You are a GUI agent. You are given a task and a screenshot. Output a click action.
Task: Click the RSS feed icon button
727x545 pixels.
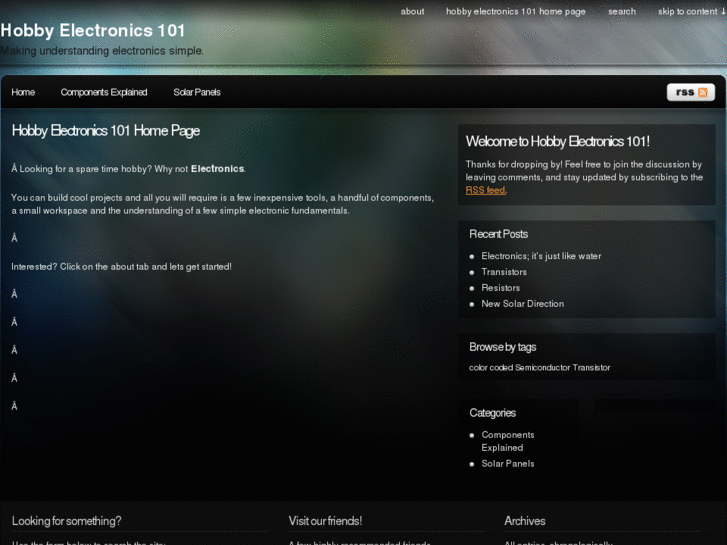pos(690,92)
